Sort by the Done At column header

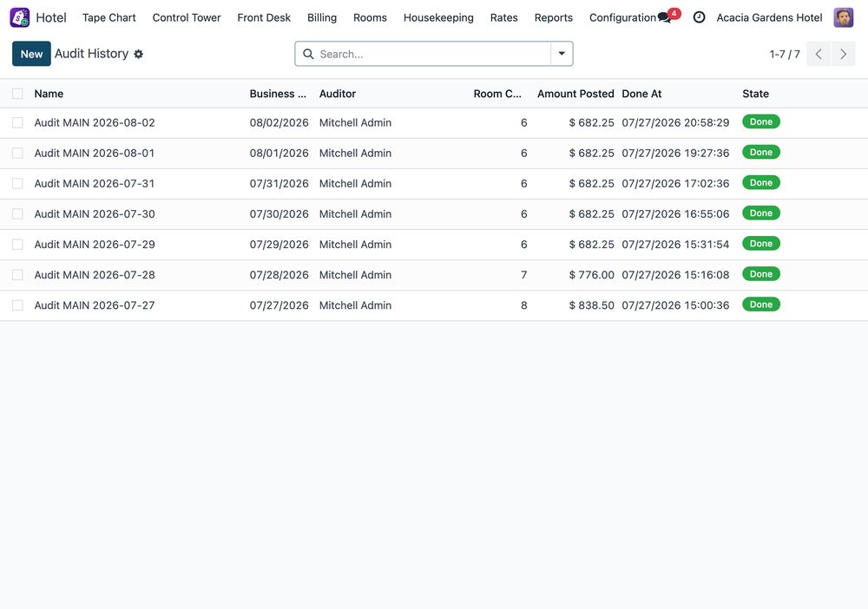[641, 94]
